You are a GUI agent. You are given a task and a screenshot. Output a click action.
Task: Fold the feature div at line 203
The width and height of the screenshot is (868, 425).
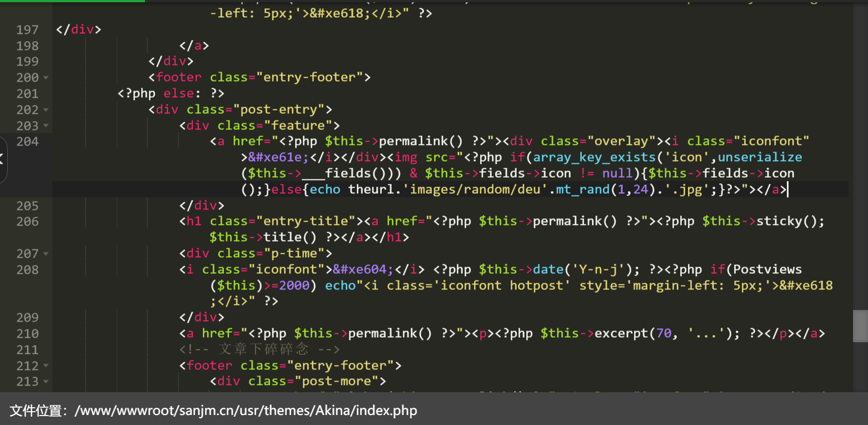(46, 126)
